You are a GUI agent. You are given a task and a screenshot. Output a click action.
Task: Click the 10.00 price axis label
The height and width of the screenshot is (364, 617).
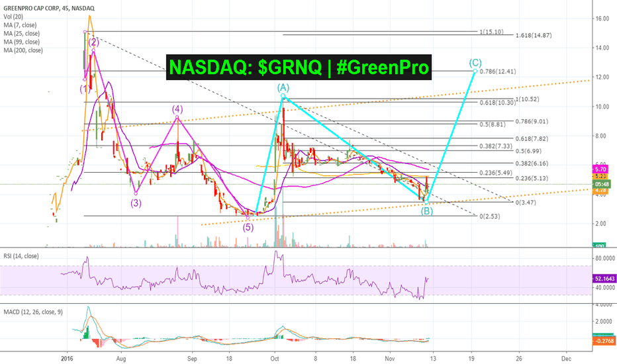click(x=602, y=107)
